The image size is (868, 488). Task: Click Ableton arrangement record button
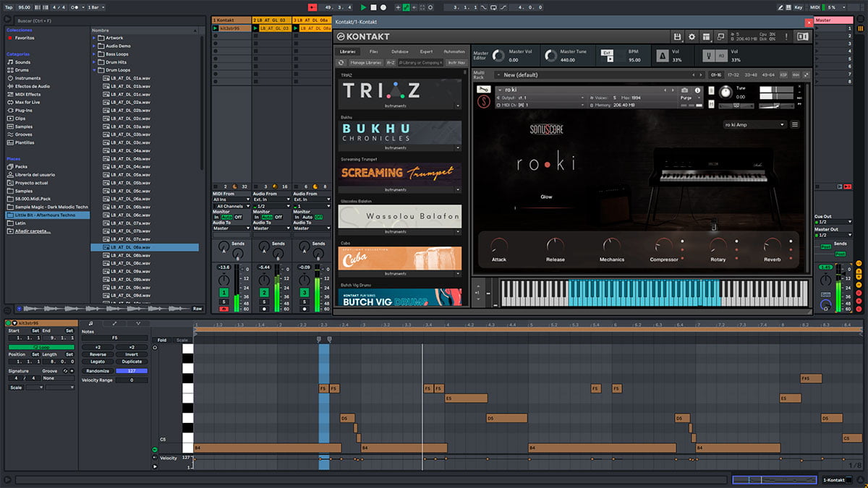pos(383,7)
